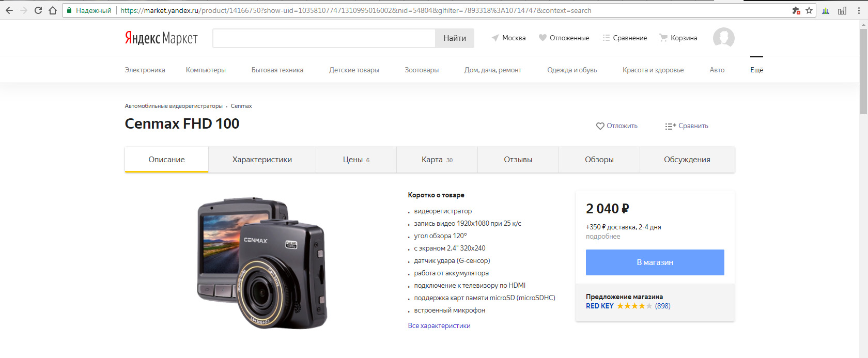Bookmark page with star icon
Image resolution: width=868 pixels, height=358 pixels.
point(809,10)
